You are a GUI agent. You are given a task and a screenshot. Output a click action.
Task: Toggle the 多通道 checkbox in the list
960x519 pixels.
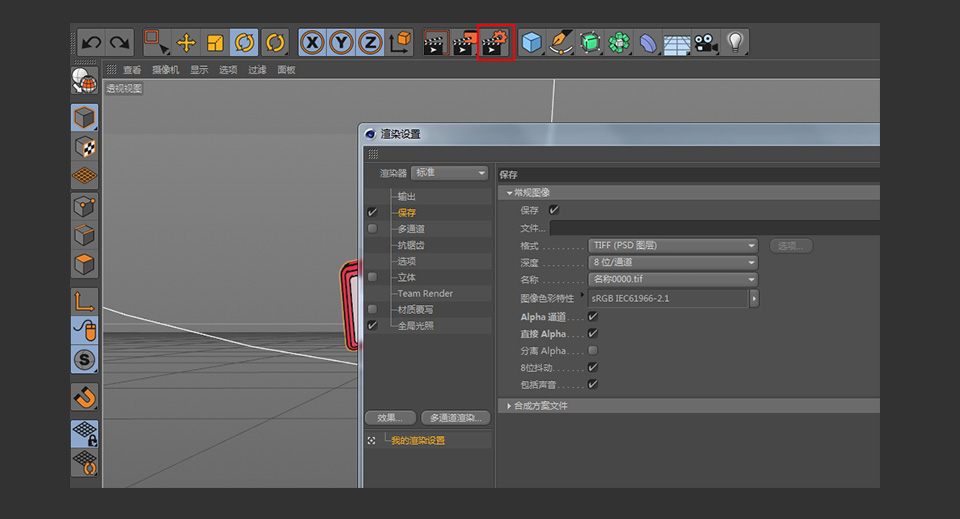click(372, 228)
